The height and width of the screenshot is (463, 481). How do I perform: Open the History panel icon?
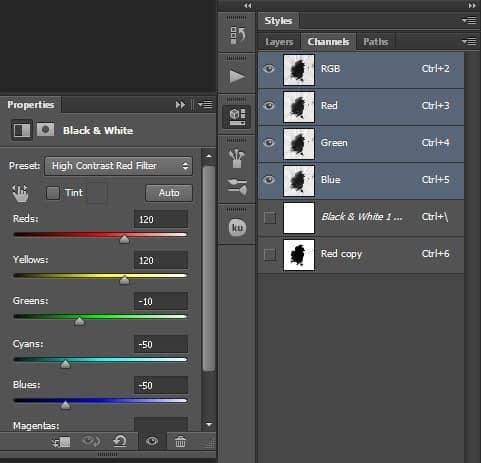(237, 35)
